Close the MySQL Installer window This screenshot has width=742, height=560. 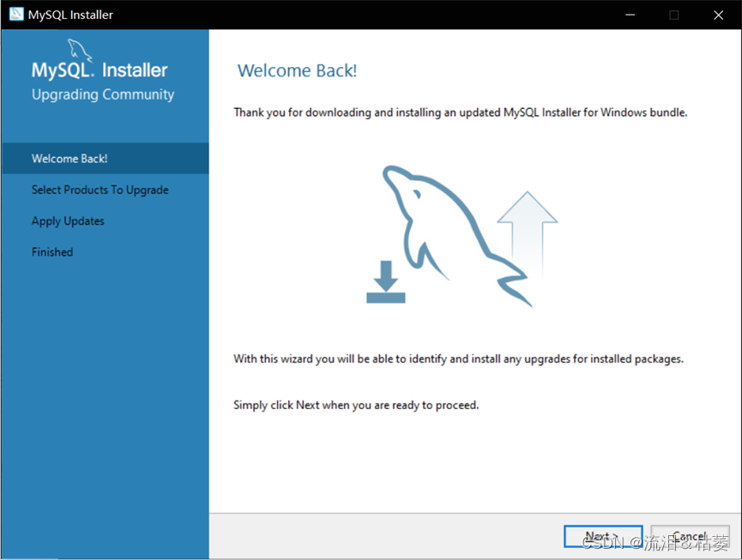[718, 15]
